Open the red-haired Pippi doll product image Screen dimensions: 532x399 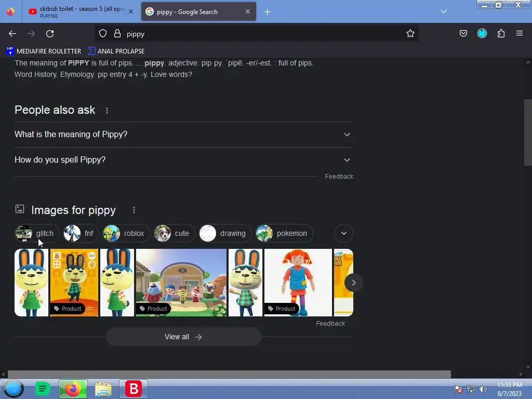(298, 283)
